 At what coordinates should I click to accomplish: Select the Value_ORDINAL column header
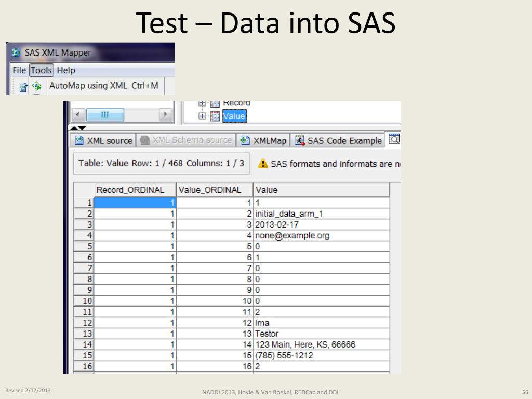tap(215, 190)
